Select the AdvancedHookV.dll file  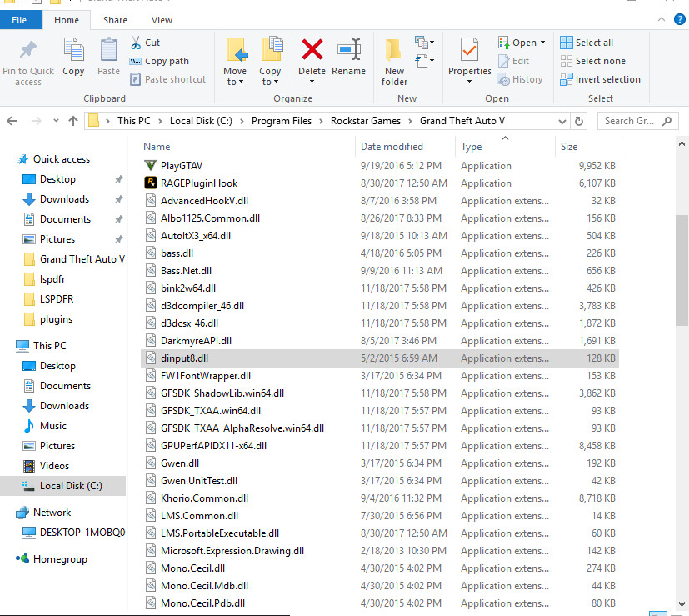(380, 201)
